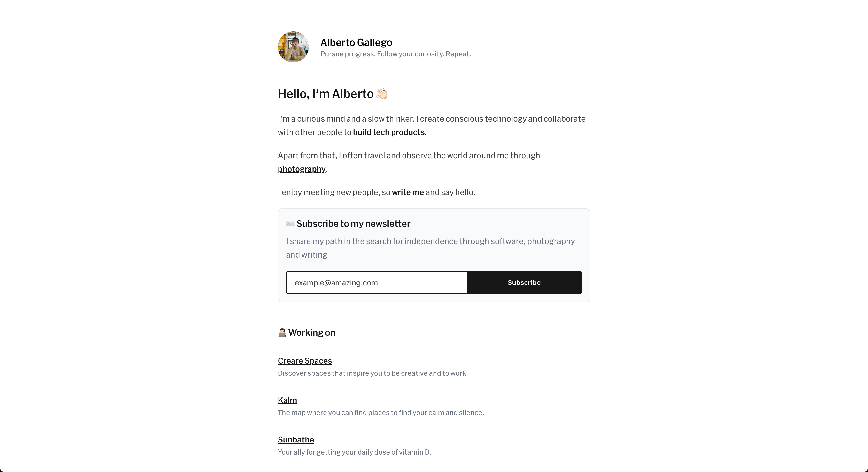Click the Hello, I'm Alberto heading
868x472 pixels.
pos(325,94)
